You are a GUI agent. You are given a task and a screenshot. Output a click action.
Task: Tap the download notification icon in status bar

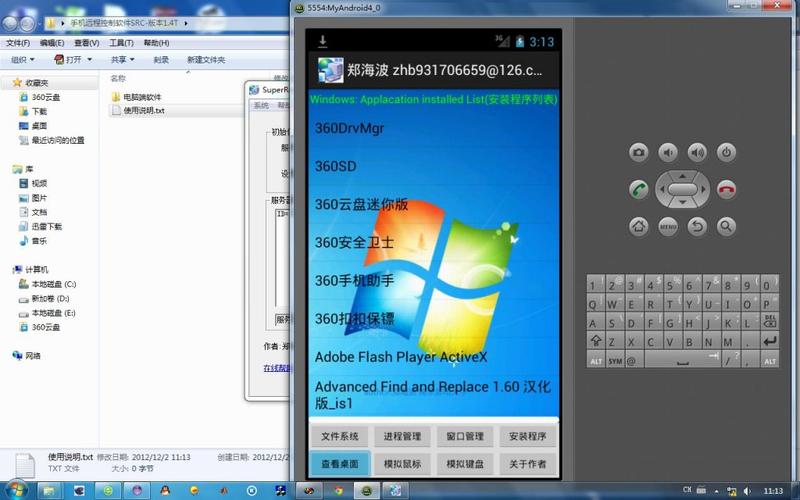(x=322, y=41)
